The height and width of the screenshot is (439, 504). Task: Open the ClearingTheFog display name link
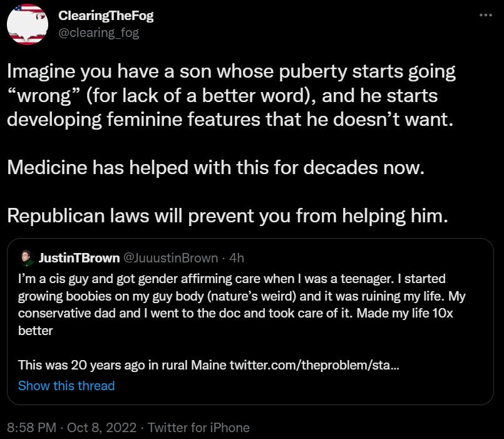point(106,16)
